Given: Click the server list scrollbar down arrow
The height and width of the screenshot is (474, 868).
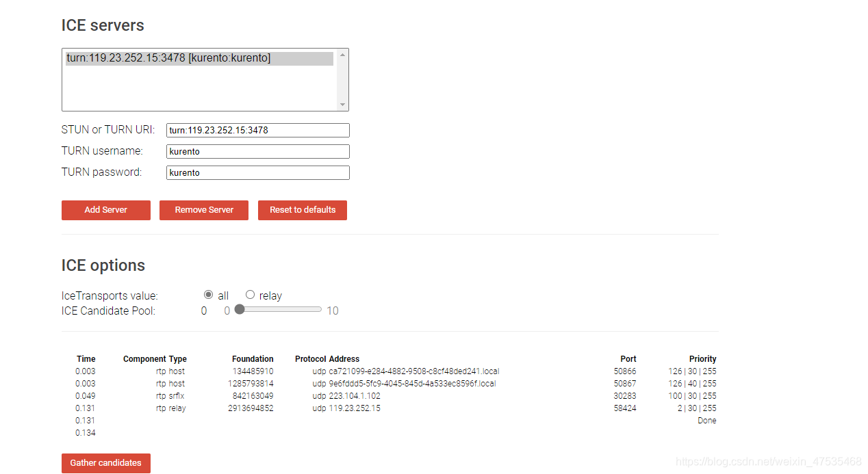Looking at the screenshot, I should pyautogui.click(x=343, y=105).
